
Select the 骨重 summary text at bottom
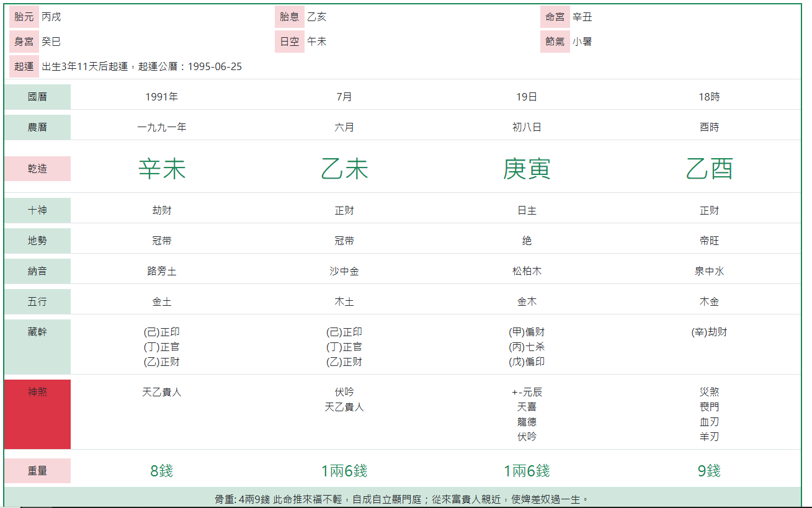[406, 498]
